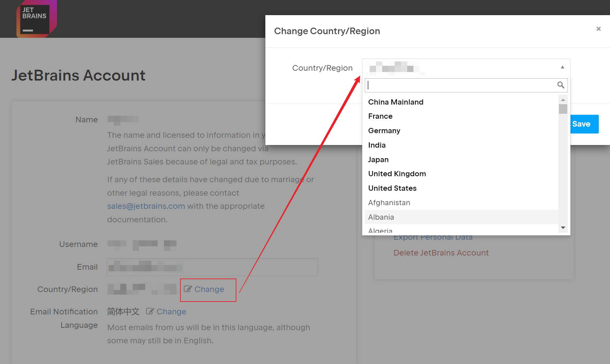Viewport: 610px width, 364px height.
Task: Click the country list scroll-up arrow
Action: (563, 99)
